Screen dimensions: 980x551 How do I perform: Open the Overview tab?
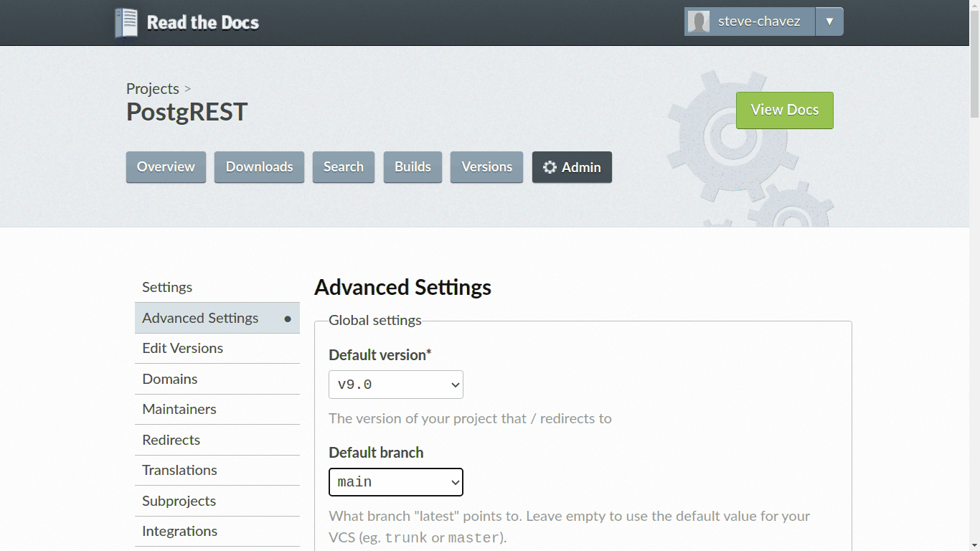coord(166,166)
